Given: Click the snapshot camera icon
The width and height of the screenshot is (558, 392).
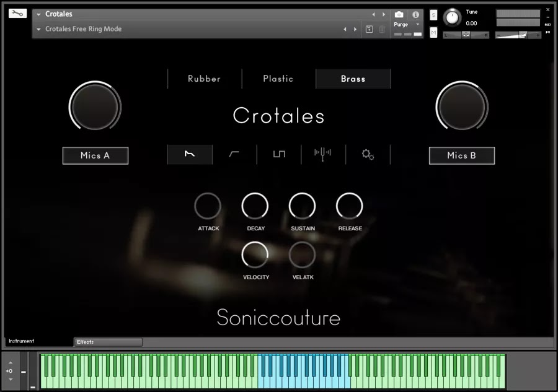Looking at the screenshot, I should (x=399, y=15).
